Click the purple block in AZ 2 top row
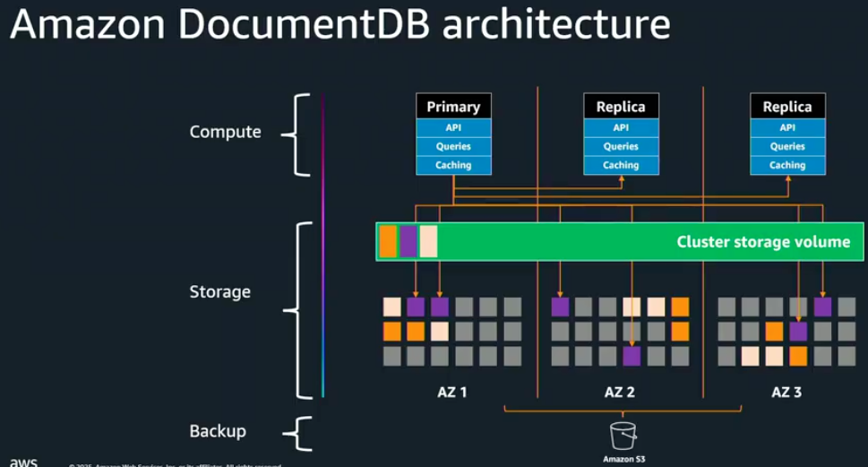Screen dimensions: 868x467 pyautogui.click(x=560, y=307)
